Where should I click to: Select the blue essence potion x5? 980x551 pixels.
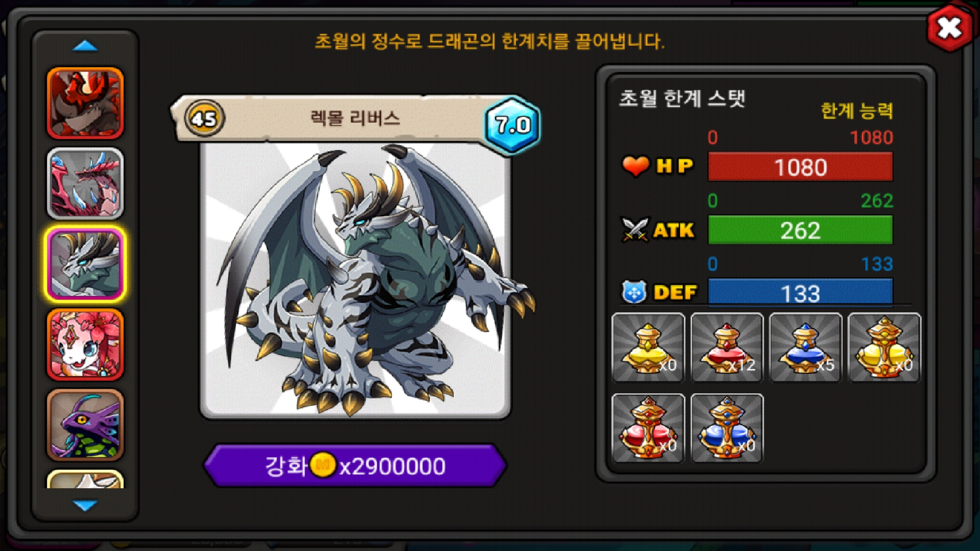[x=805, y=347]
